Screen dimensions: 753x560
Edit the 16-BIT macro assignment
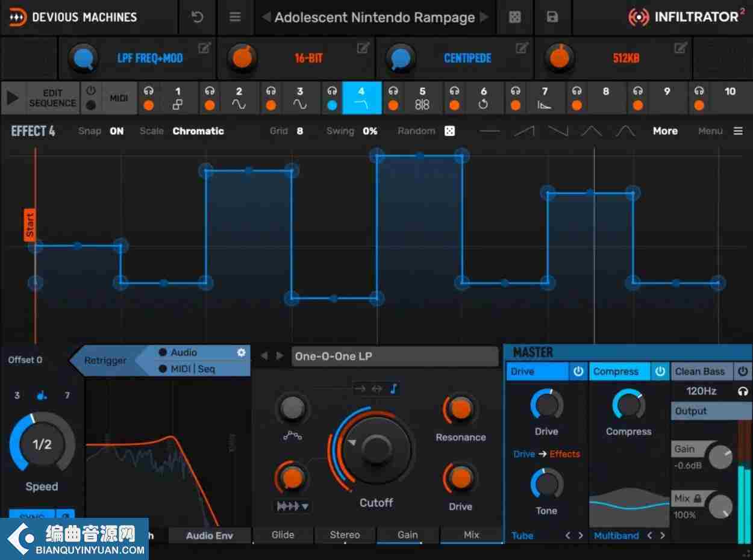pyautogui.click(x=363, y=48)
